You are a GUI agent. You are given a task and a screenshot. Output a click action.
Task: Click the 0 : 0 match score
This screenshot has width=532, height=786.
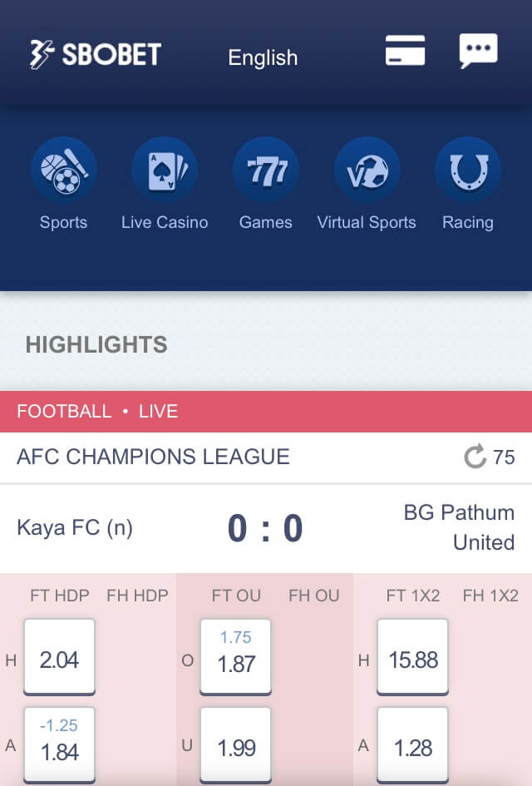click(265, 529)
